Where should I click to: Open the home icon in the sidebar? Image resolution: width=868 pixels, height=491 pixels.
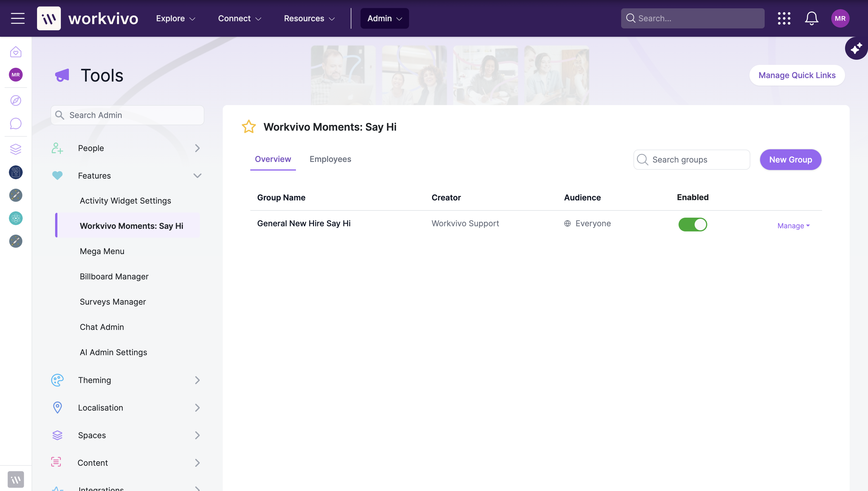click(x=15, y=52)
